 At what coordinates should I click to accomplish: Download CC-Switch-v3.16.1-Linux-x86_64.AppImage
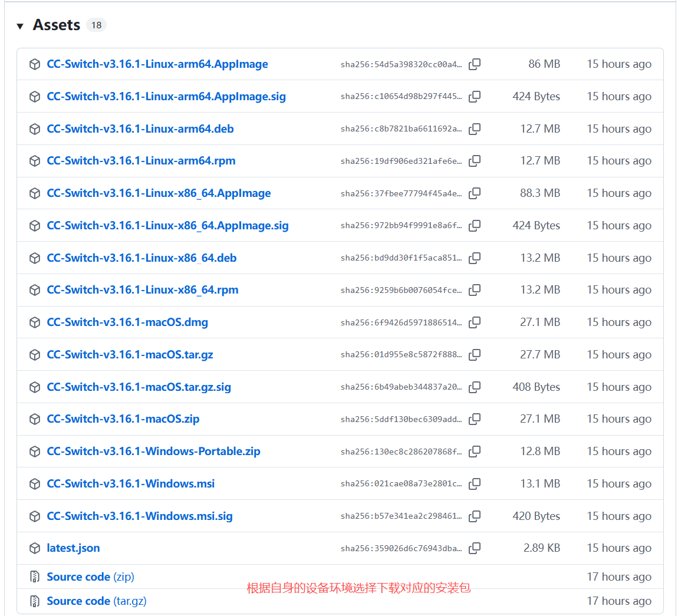159,193
